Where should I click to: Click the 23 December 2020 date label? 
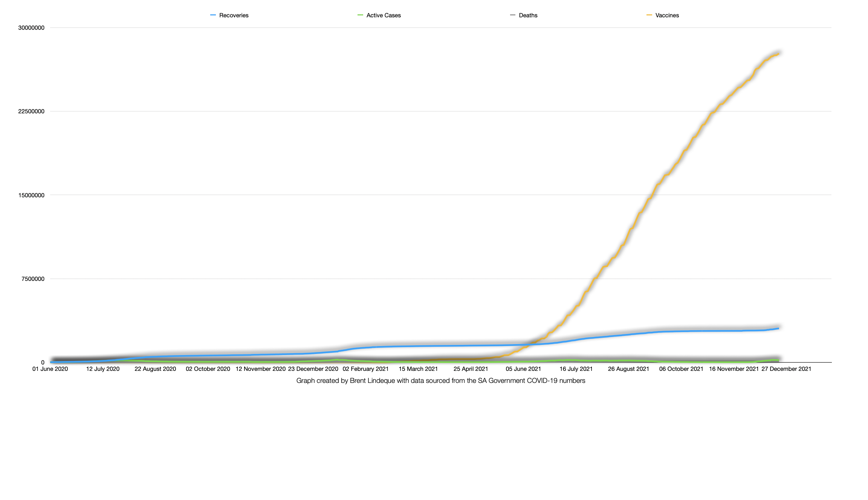[x=313, y=369]
